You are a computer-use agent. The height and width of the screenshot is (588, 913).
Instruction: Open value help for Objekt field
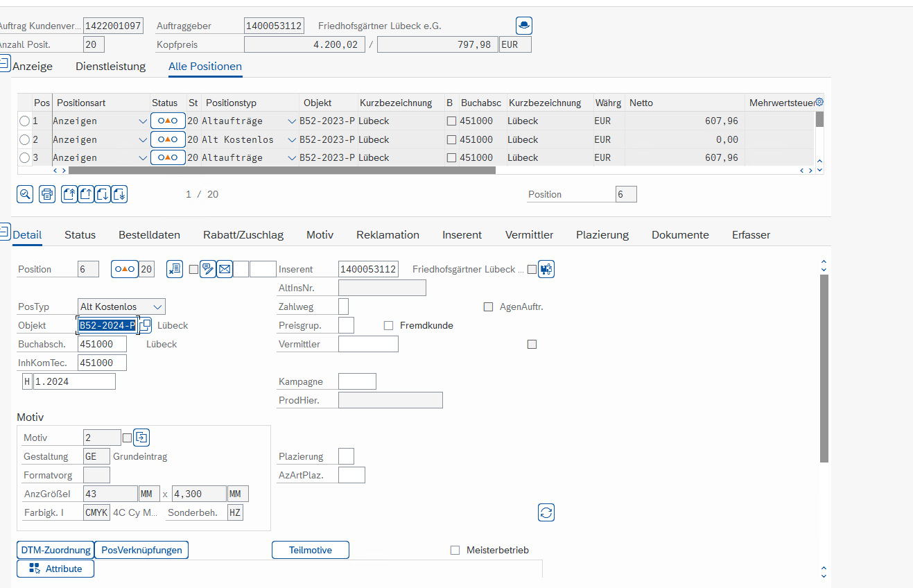pyautogui.click(x=144, y=325)
